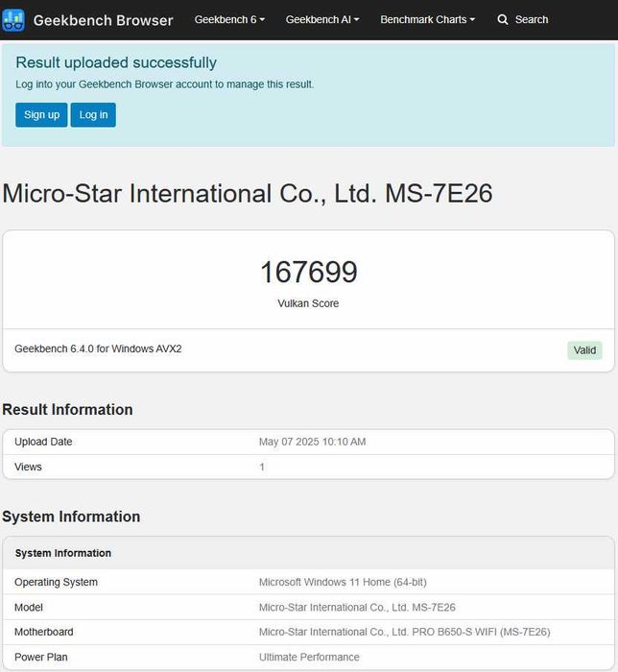Click the Geekbench logo icon

tap(13, 20)
